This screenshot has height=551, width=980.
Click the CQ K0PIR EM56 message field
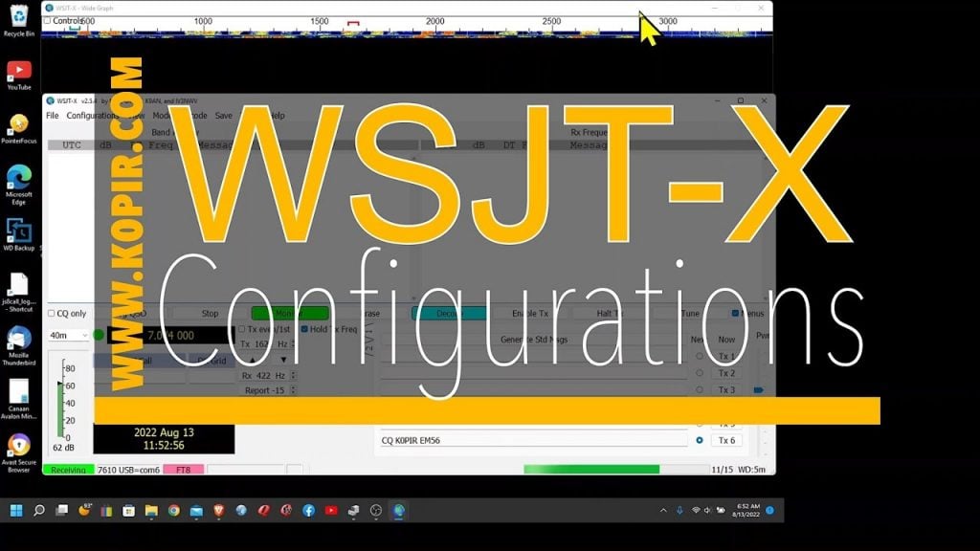(x=533, y=440)
